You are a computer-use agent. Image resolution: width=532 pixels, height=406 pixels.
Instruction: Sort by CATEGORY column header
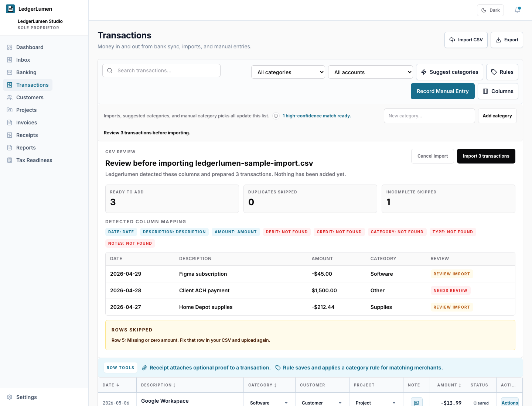pos(262,385)
